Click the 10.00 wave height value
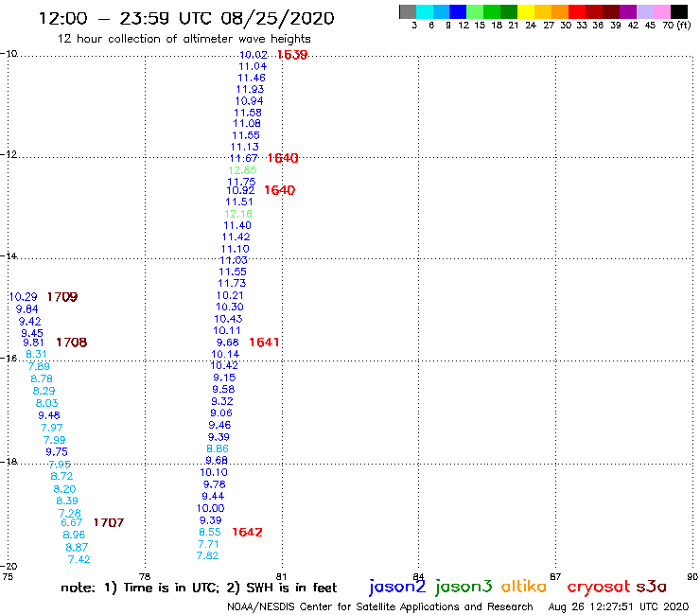Screen dimensions: 700x615 [x=210, y=508]
